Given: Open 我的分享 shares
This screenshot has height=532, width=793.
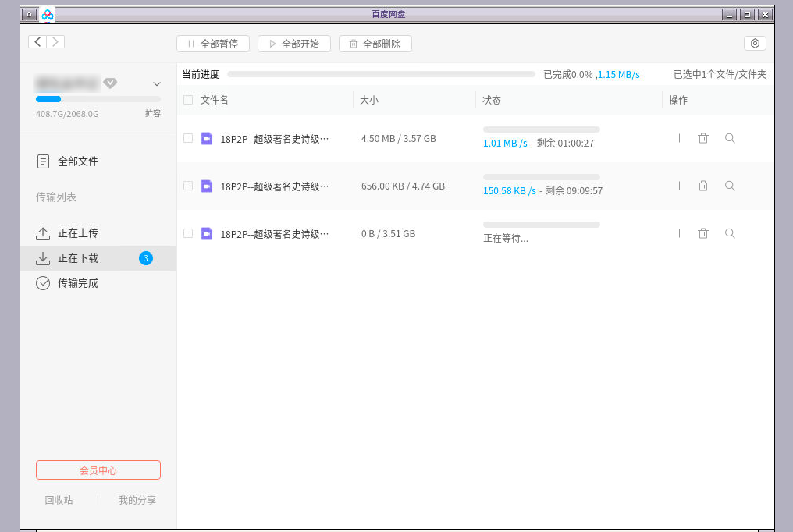Looking at the screenshot, I should [137, 500].
